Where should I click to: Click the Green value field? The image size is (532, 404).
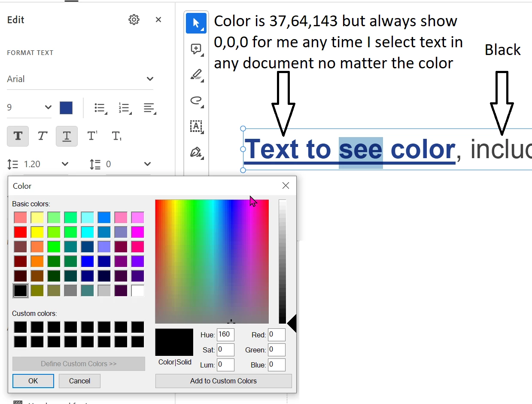tap(277, 350)
